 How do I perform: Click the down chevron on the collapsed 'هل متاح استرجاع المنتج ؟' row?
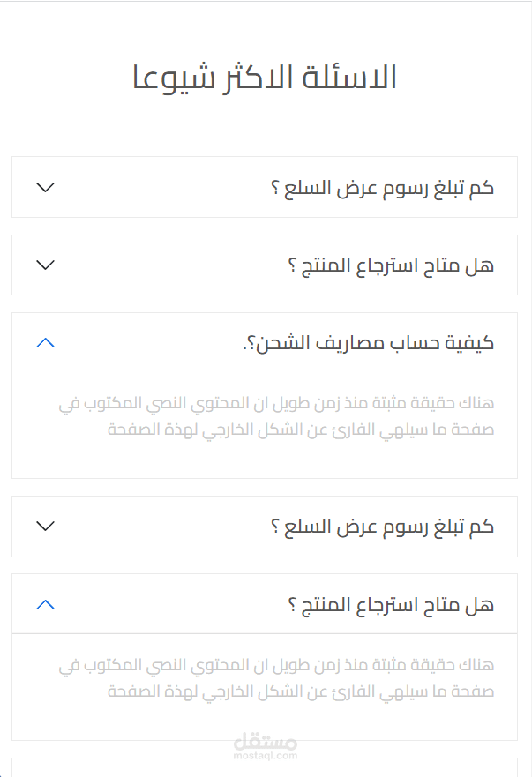tap(46, 265)
